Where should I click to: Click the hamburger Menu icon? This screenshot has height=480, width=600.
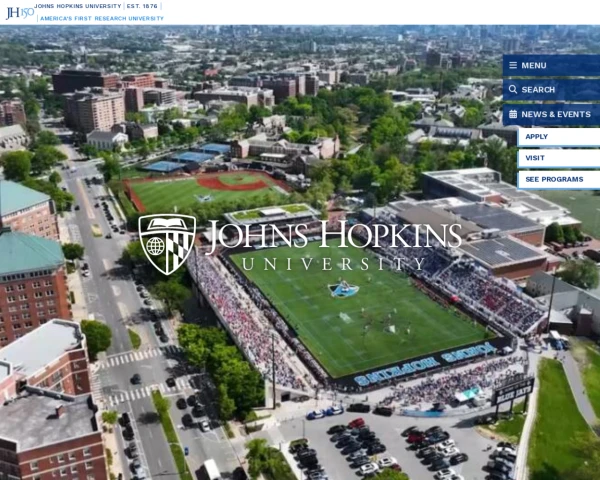click(x=513, y=65)
